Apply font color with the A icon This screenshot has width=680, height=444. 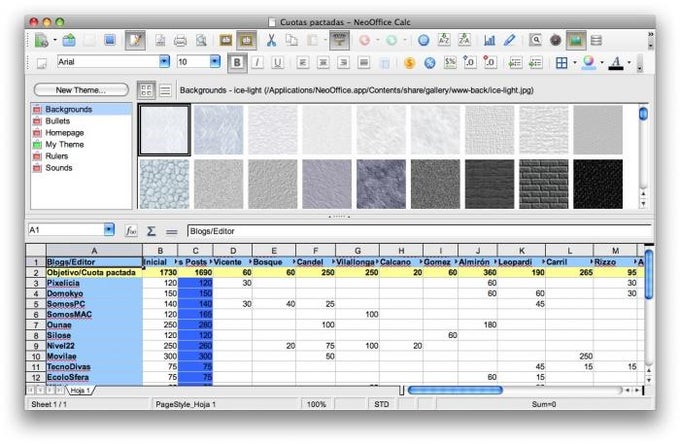coord(616,63)
